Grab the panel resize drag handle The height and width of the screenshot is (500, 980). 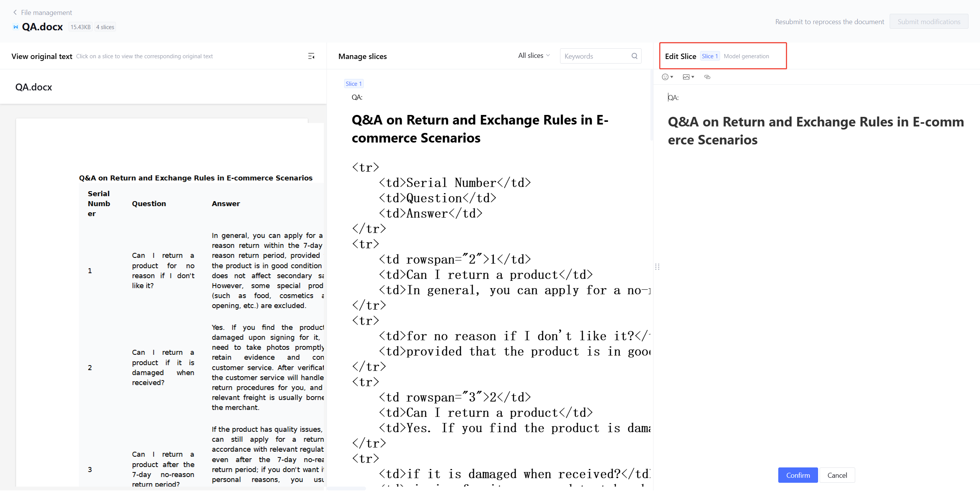pos(657,267)
